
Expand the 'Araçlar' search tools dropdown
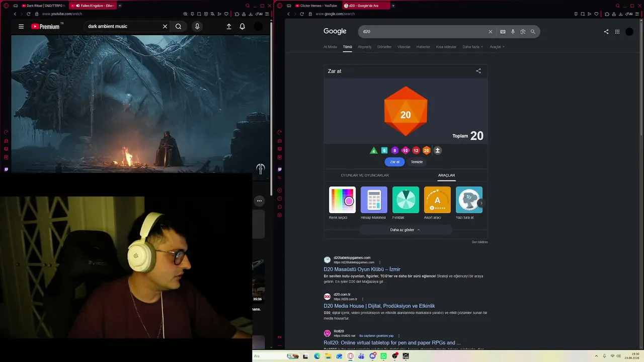click(x=497, y=47)
